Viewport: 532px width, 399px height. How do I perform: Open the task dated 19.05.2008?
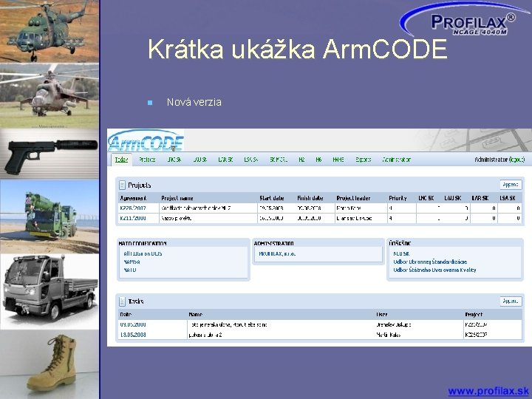point(133,335)
